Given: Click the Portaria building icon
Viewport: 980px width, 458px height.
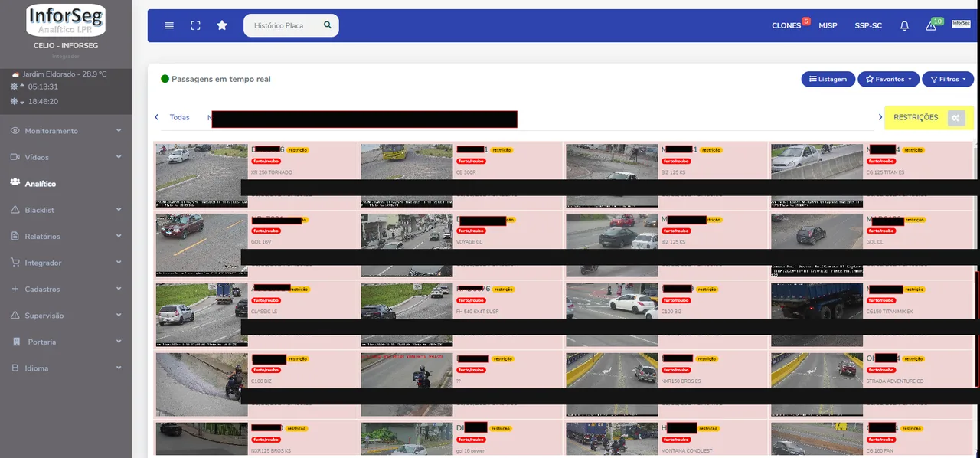Looking at the screenshot, I should coord(17,342).
